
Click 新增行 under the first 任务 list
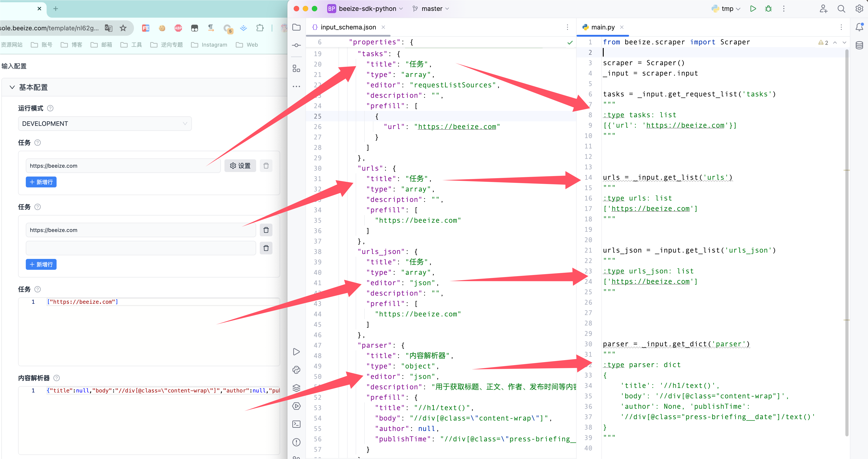(x=41, y=182)
